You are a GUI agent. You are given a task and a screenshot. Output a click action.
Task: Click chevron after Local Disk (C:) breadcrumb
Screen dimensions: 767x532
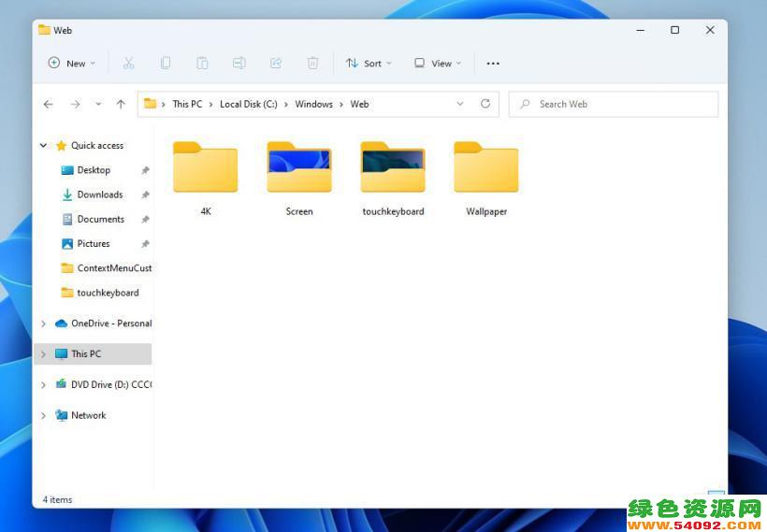(x=286, y=104)
